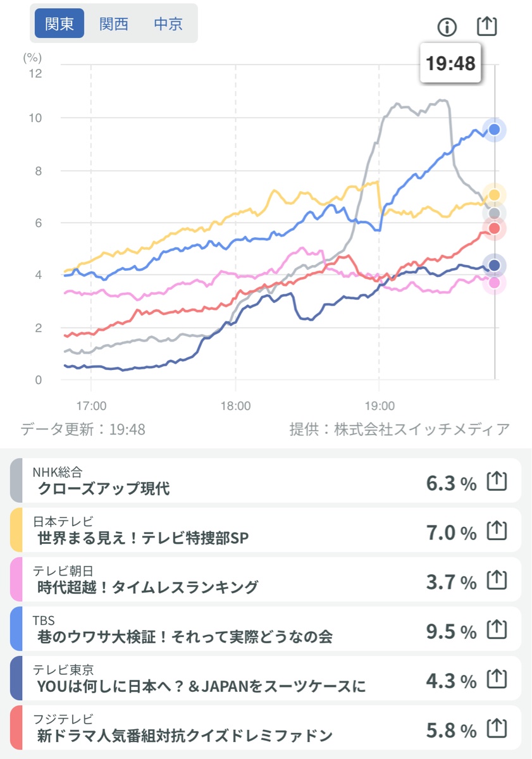The image size is (532, 759).
Task: Share the TBS 巷のウワサ大検証 rating
Action: 497,630
